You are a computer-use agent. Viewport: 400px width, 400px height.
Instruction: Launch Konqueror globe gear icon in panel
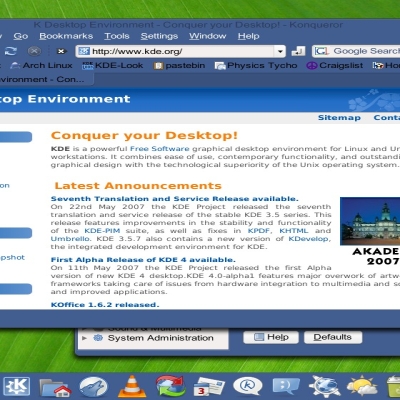[324, 387]
